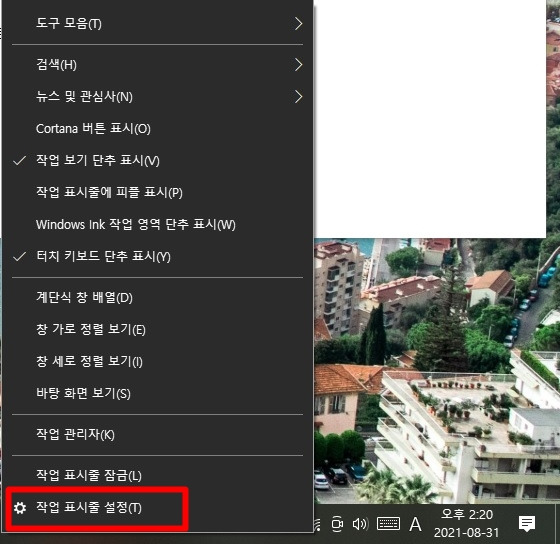Toggle 작업 표시줄 잠금(L)
The width and height of the screenshot is (560, 544).
[157, 475]
